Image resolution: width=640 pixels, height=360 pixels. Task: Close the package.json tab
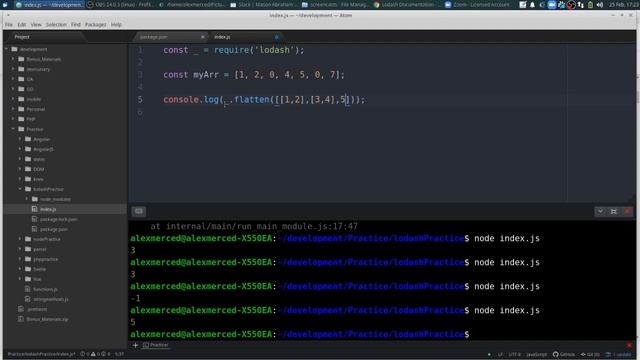click(203, 37)
